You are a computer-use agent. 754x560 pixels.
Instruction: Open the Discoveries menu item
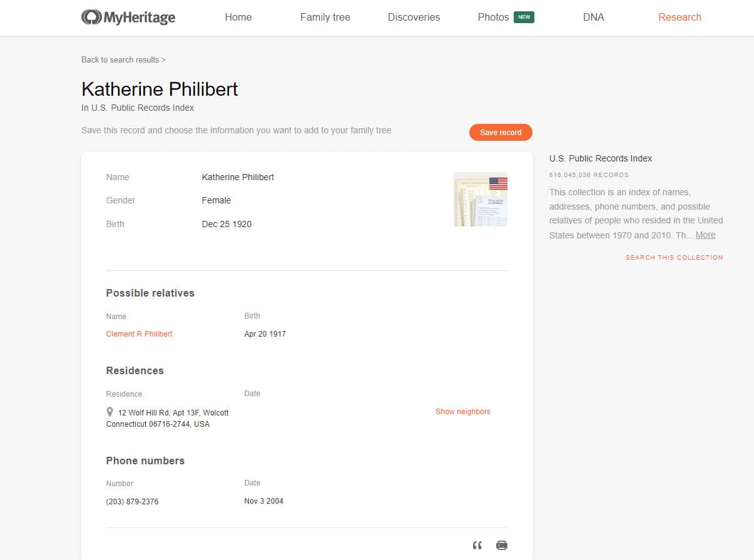[x=414, y=18]
